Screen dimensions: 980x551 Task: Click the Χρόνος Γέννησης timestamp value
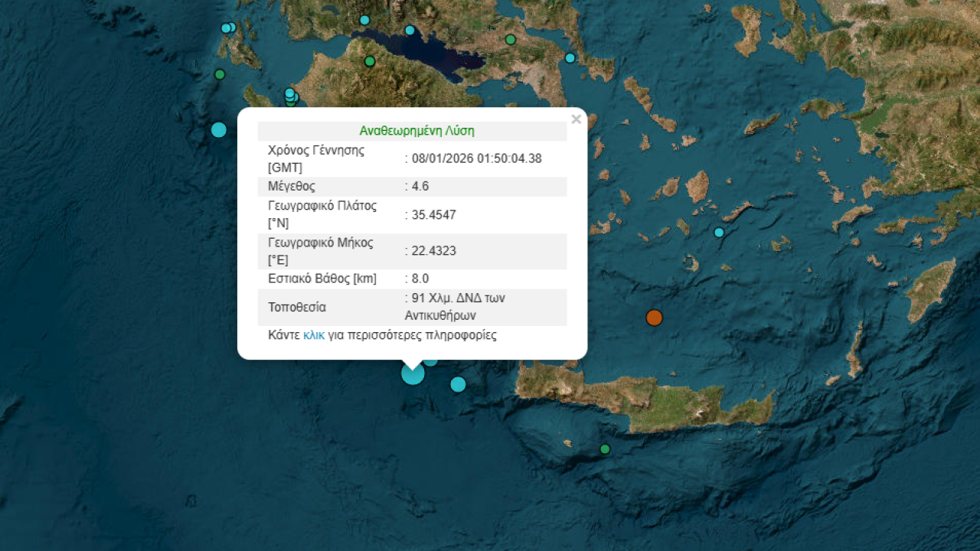coord(475,158)
